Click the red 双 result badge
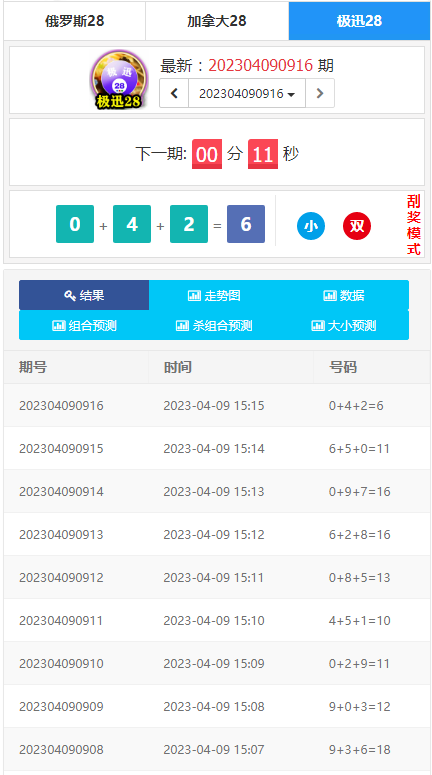The width and height of the screenshot is (432, 775). tap(357, 226)
